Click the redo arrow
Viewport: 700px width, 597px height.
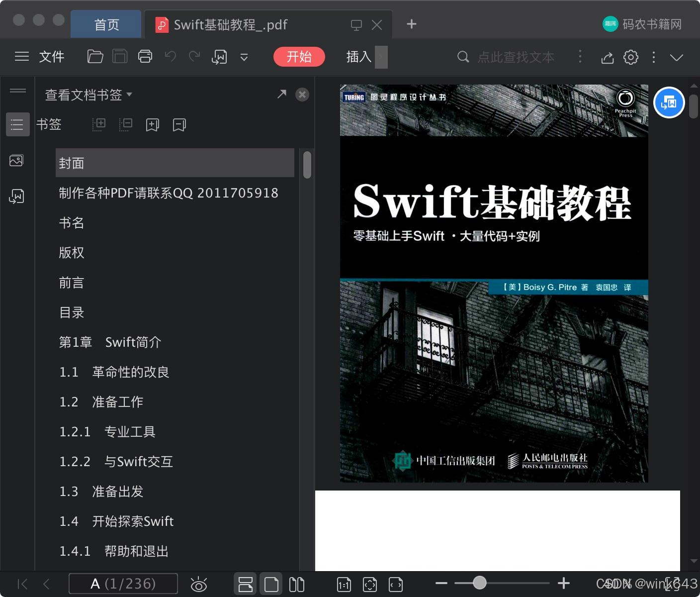194,57
